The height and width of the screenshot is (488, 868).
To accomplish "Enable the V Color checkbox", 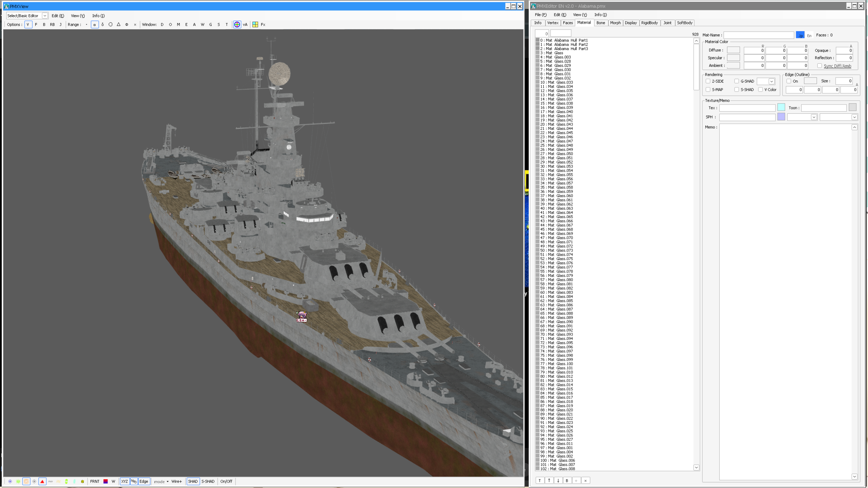I will 760,90.
